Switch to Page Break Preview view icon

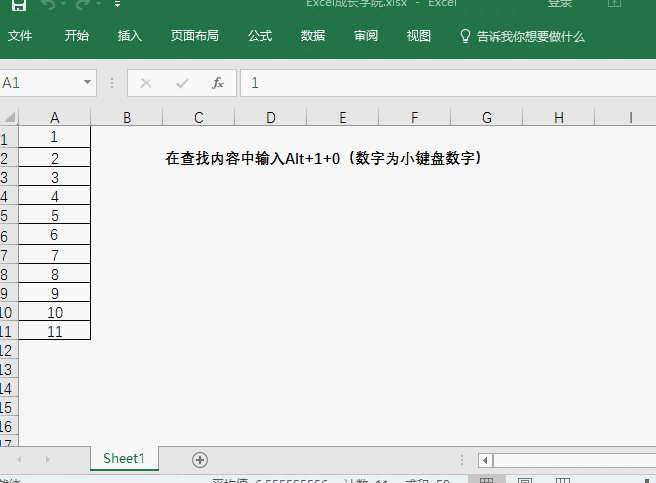562,480
